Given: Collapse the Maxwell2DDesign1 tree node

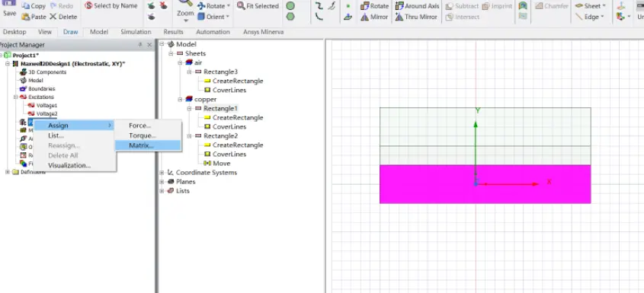Looking at the screenshot, I should pyautogui.click(x=8, y=64).
